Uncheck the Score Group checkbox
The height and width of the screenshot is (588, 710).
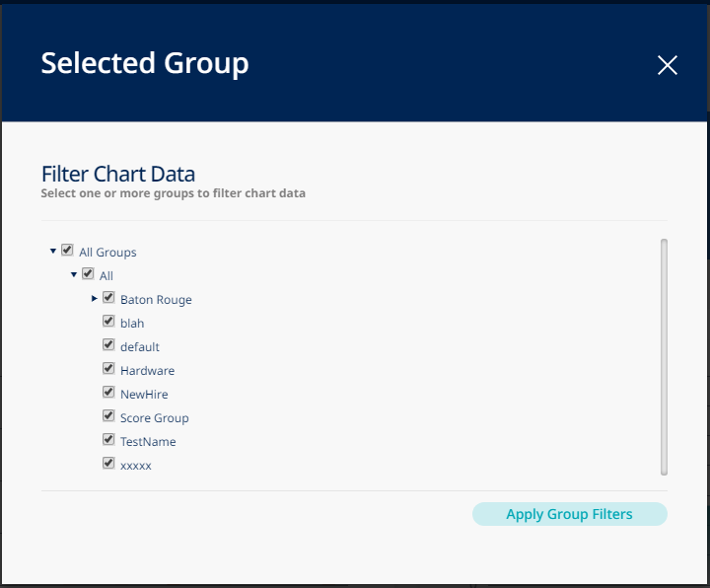coord(109,416)
